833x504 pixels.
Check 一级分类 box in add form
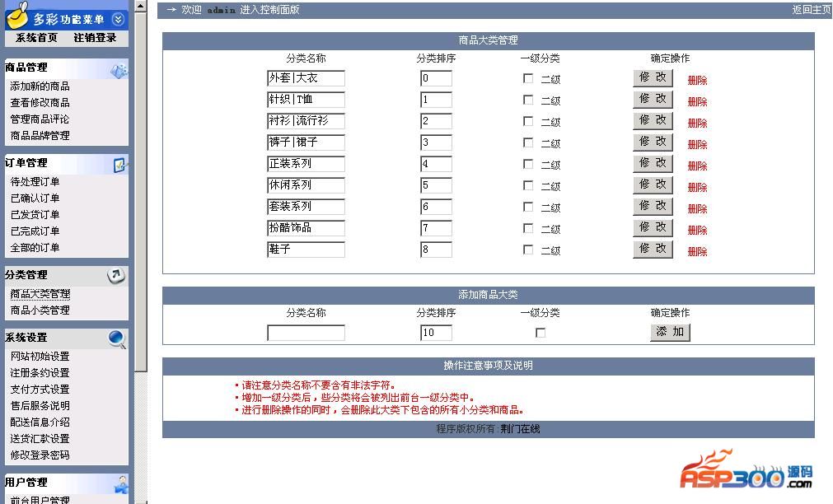541,333
